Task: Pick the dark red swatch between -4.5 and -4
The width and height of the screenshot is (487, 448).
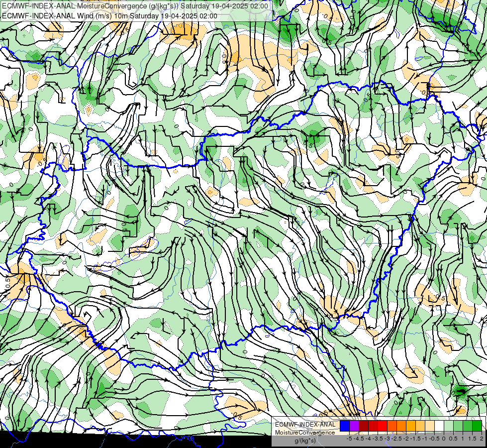Action: [364, 426]
